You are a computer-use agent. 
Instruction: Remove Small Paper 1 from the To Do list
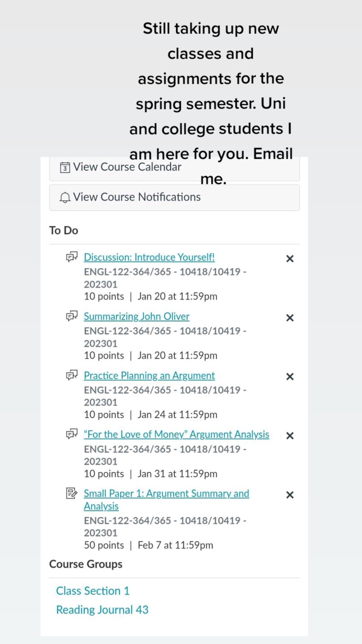coord(290,495)
